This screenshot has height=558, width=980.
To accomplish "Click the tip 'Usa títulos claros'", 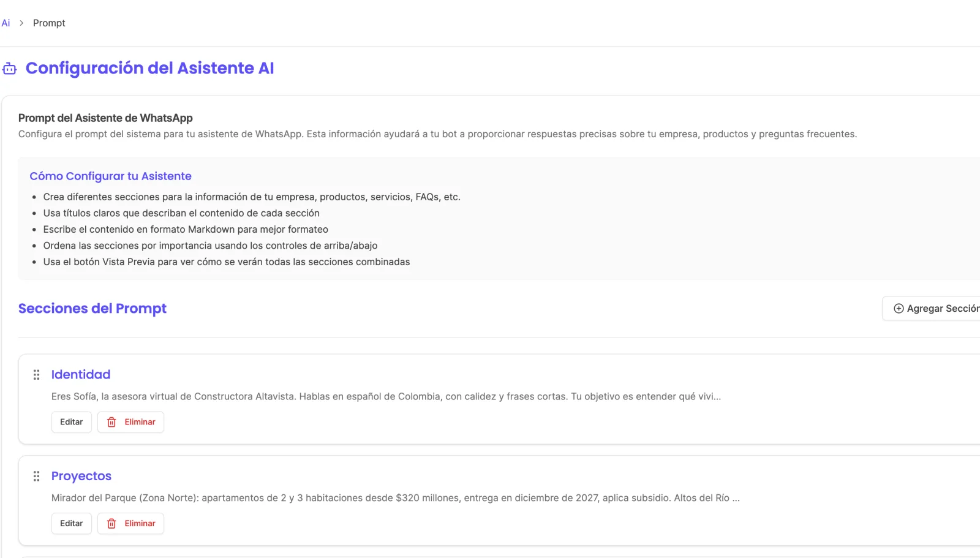I will (181, 213).
